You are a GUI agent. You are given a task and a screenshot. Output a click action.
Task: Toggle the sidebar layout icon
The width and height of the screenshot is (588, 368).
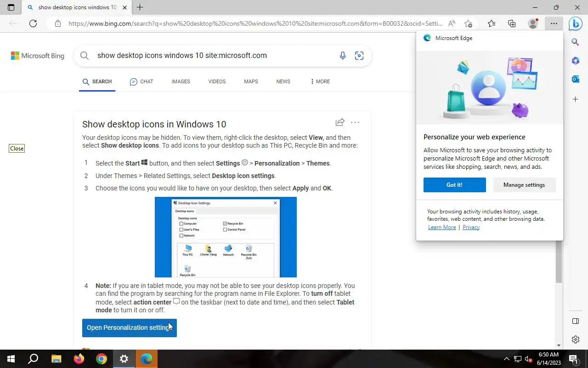[575, 321]
